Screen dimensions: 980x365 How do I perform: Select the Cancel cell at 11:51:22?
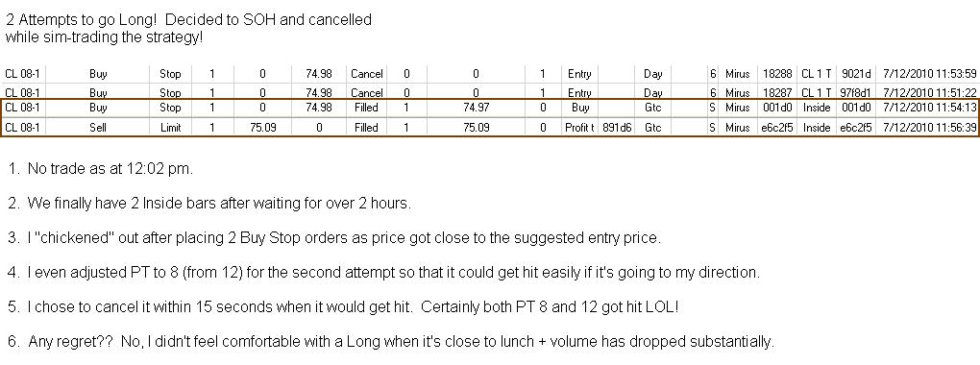(x=366, y=92)
